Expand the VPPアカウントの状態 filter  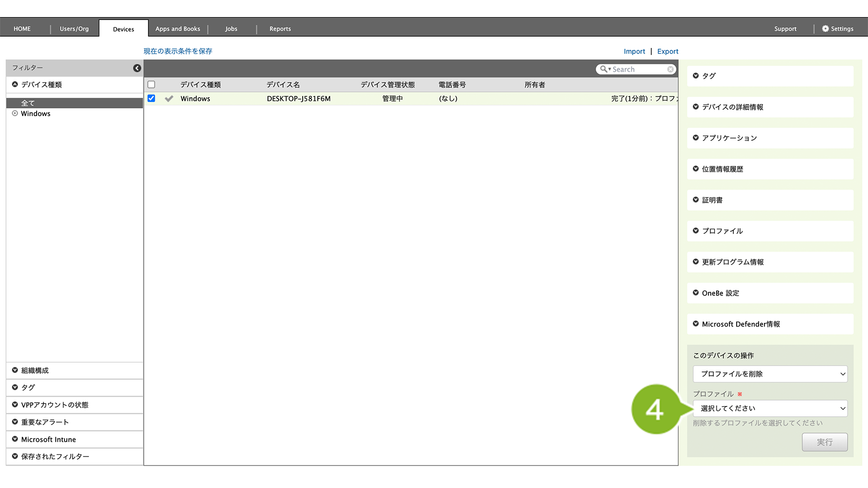click(x=74, y=405)
